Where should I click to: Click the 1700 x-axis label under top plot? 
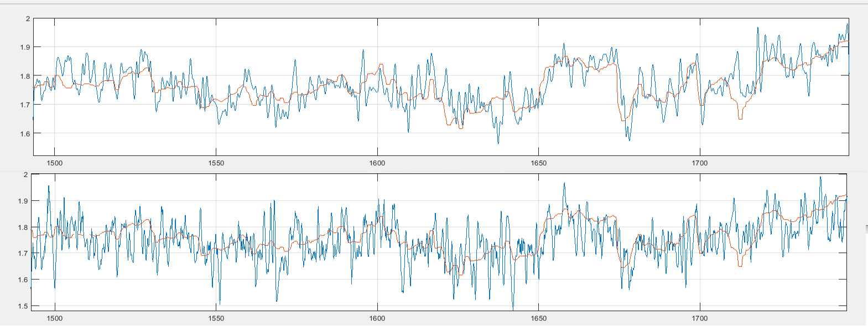[x=700, y=163]
